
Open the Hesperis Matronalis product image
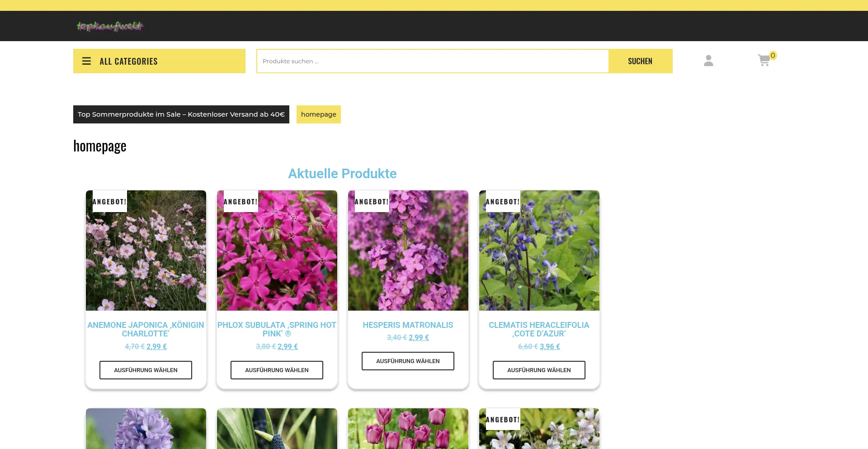click(408, 250)
